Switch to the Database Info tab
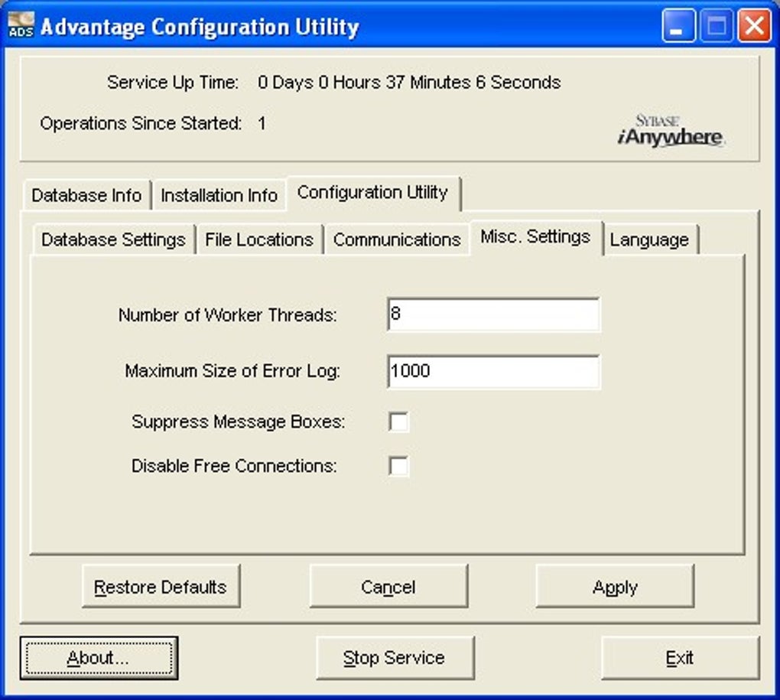Viewport: 780px width, 700px height. point(86,195)
